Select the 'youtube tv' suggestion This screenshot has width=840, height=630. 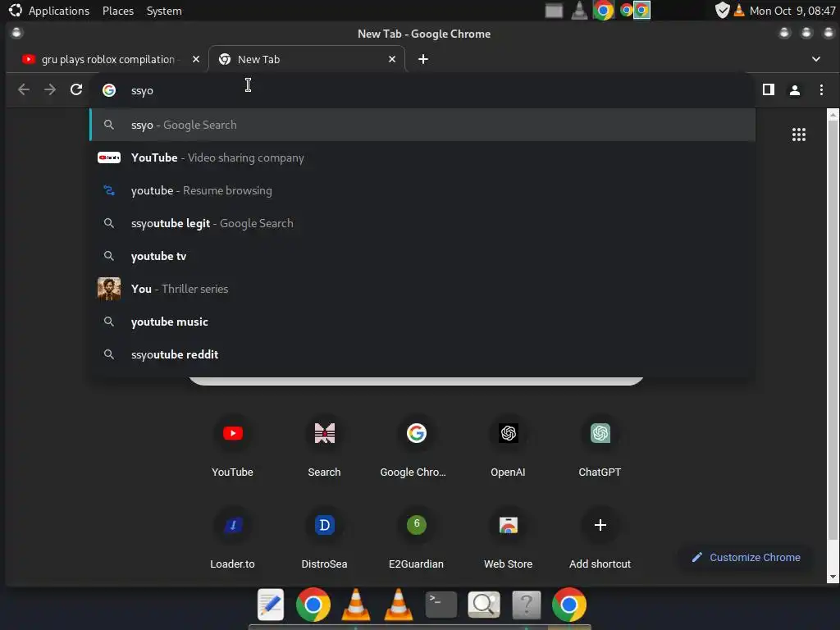(x=422, y=256)
